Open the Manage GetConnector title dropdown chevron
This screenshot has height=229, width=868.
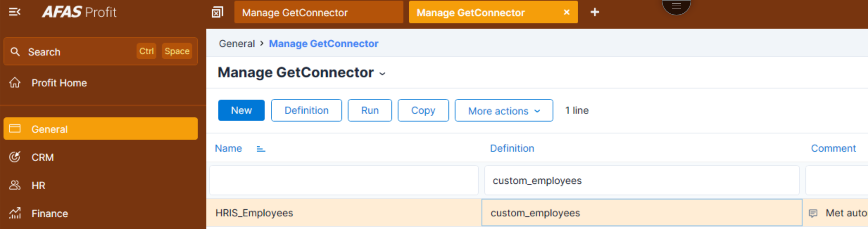[x=382, y=74]
